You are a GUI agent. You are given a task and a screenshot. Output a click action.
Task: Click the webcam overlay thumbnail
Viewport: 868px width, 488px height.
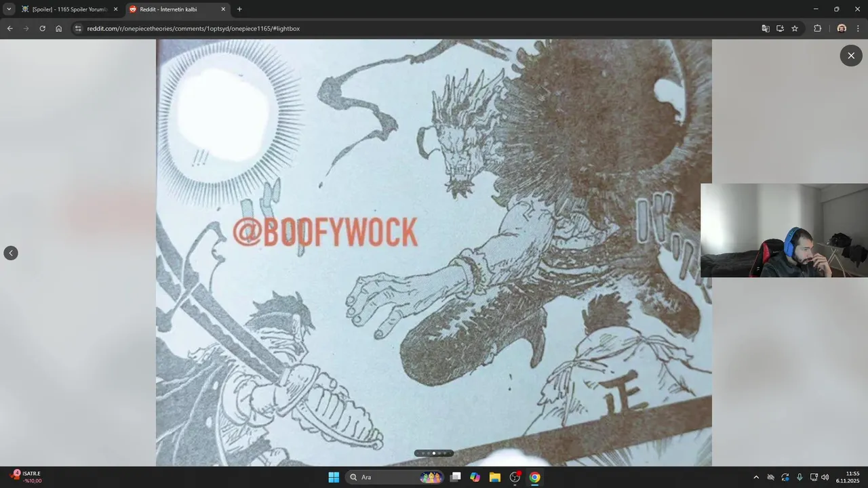click(785, 230)
